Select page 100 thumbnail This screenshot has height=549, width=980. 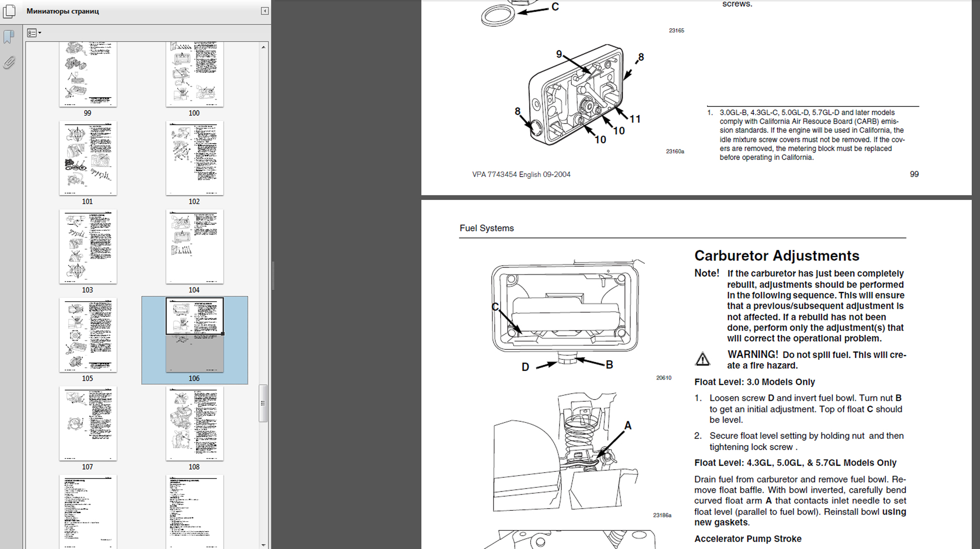(x=195, y=74)
